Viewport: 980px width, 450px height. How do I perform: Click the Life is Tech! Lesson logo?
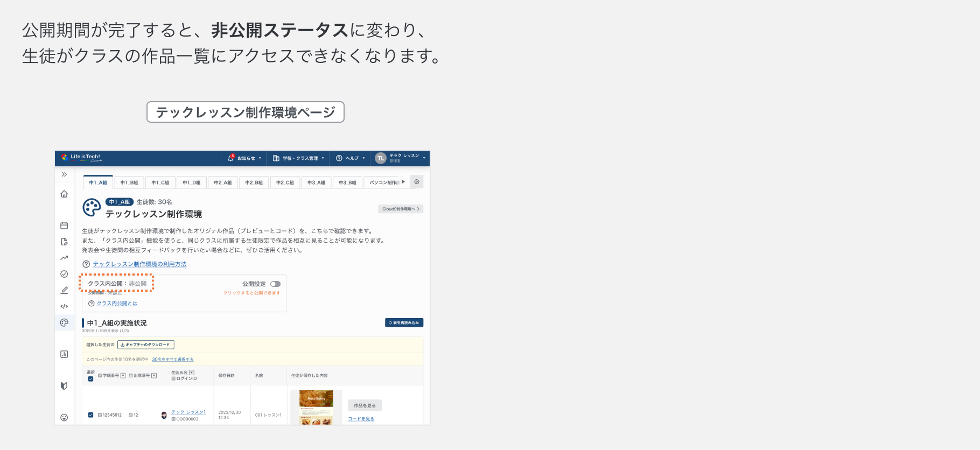(82, 158)
